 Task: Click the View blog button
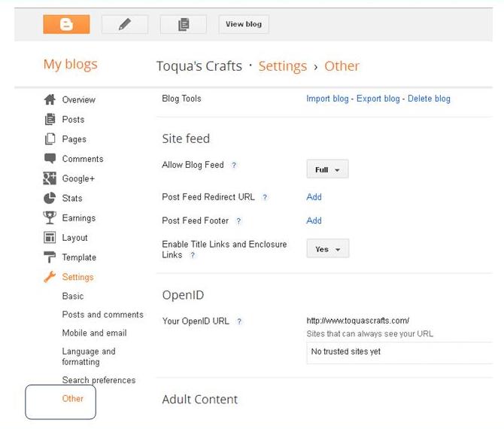pyautogui.click(x=244, y=24)
